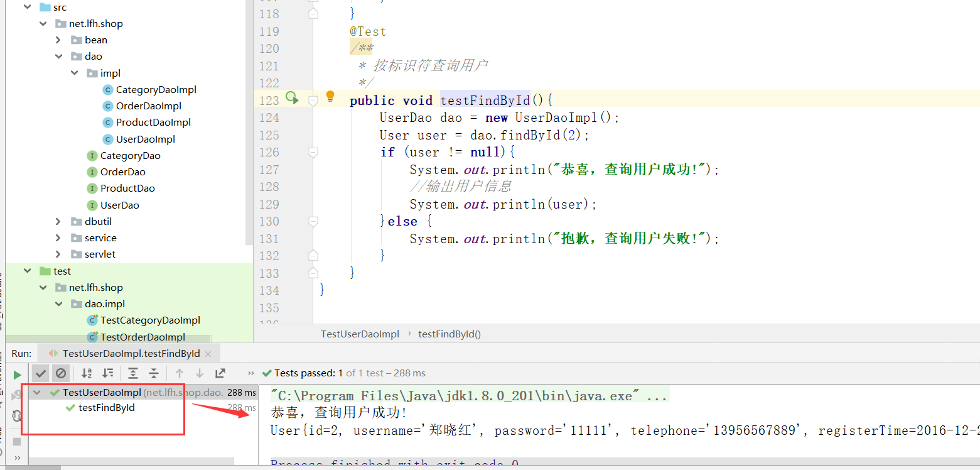Viewport: 980px width, 470px height.
Task: Collapse net.lfh.shop package under src
Action: point(43,24)
